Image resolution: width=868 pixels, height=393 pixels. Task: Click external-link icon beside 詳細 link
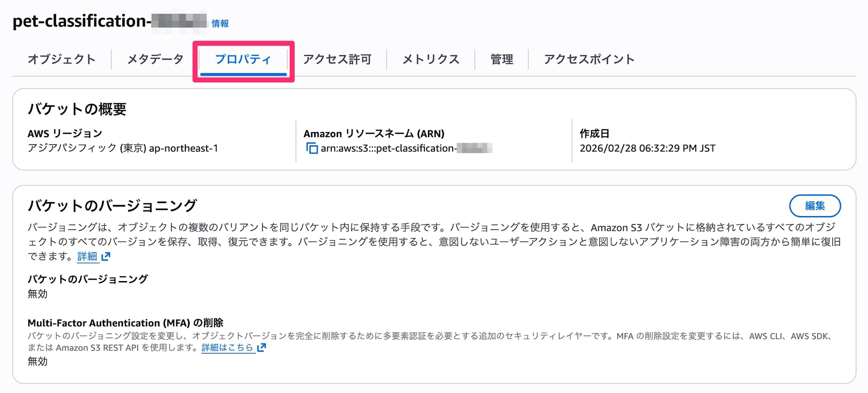click(106, 256)
